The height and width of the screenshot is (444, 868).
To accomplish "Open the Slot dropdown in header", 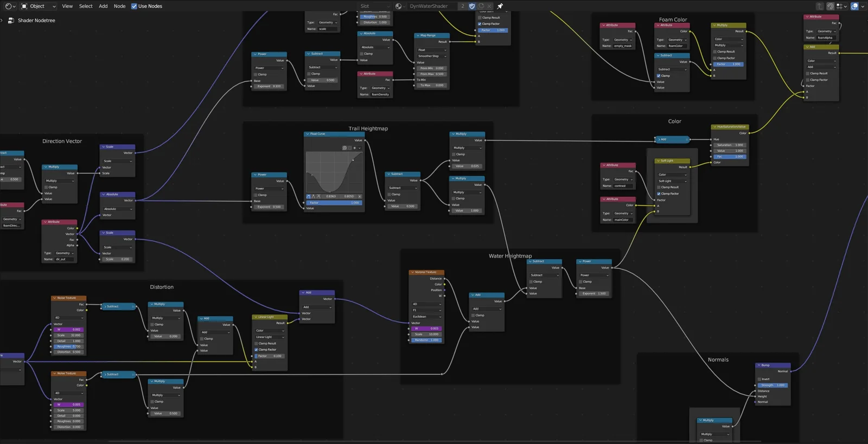I will pyautogui.click(x=374, y=6).
